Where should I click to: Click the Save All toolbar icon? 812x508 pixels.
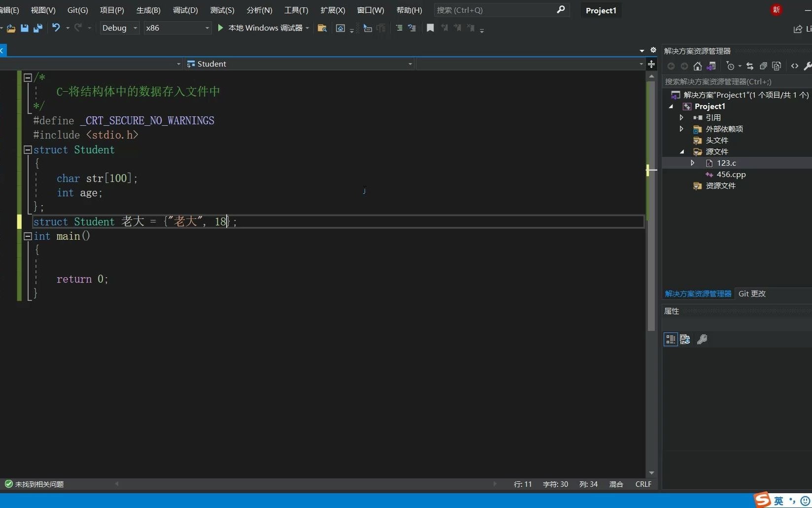[x=37, y=28]
